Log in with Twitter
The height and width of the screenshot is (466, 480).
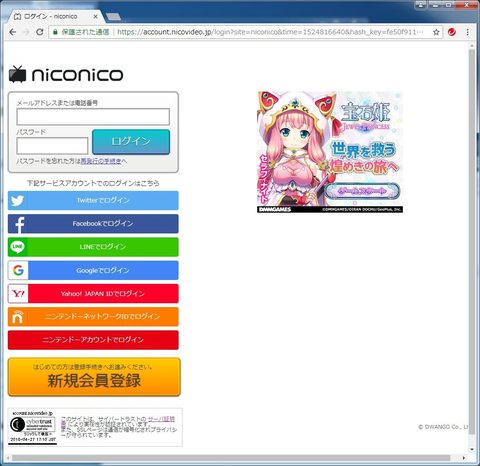[93, 200]
